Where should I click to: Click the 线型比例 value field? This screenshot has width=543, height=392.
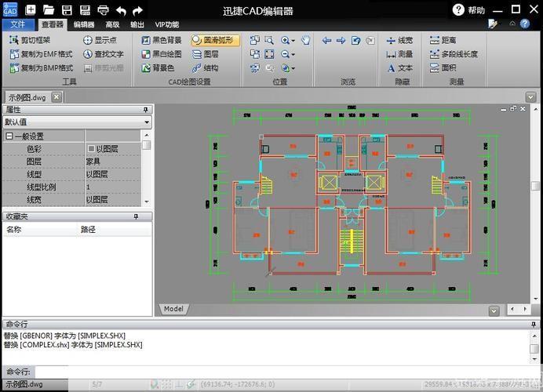(x=112, y=187)
